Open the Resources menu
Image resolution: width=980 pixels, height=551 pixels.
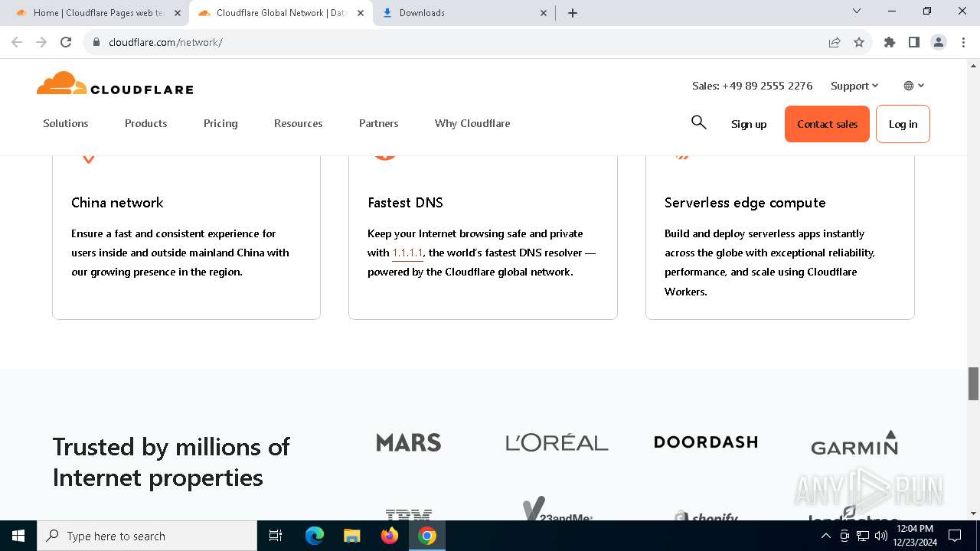click(299, 123)
